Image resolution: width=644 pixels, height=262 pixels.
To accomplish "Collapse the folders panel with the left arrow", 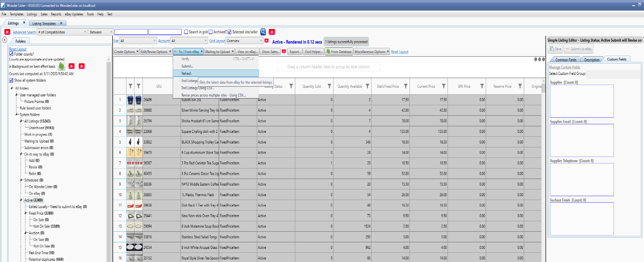I will pyautogui.click(x=5, y=40).
